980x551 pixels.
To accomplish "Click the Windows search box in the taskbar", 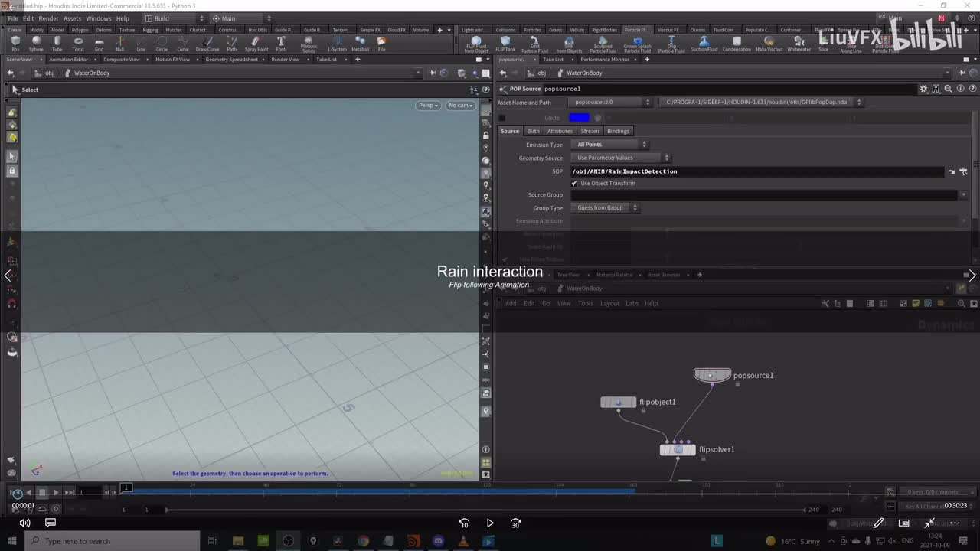I will [x=113, y=541].
